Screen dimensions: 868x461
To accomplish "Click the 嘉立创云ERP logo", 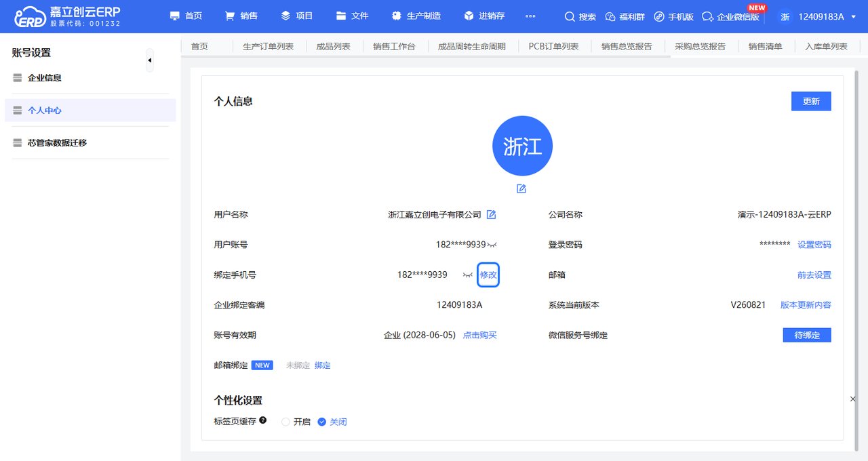I will 68,16.
